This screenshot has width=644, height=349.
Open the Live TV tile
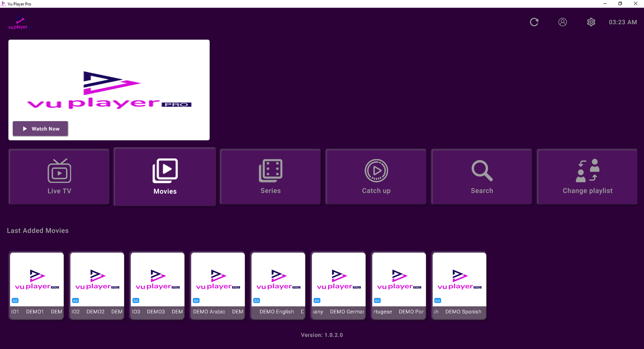pyautogui.click(x=59, y=177)
